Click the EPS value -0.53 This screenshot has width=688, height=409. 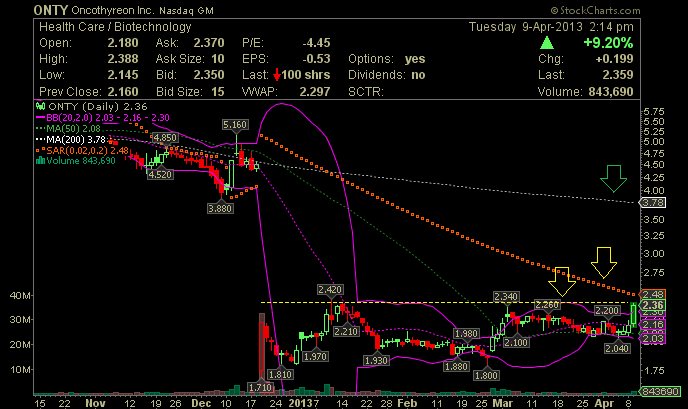coord(316,59)
